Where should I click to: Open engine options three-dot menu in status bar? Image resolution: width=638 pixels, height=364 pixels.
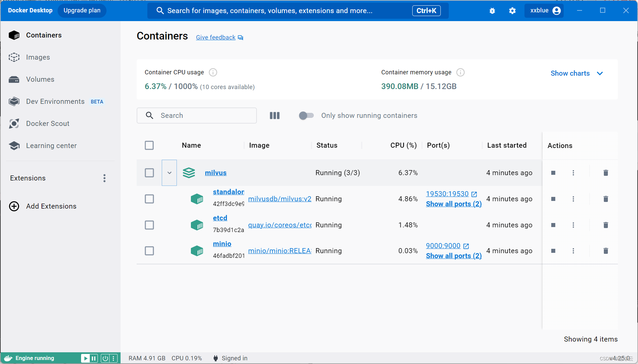(114, 358)
